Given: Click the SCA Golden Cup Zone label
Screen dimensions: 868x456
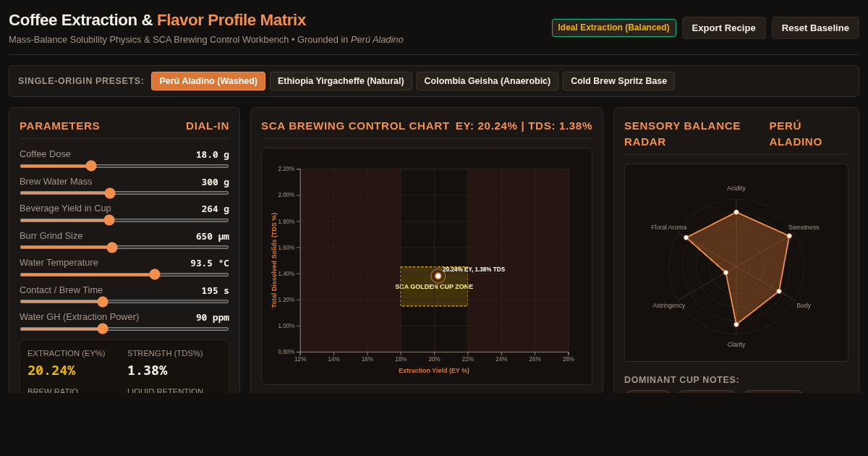Looking at the screenshot, I should (434, 287).
